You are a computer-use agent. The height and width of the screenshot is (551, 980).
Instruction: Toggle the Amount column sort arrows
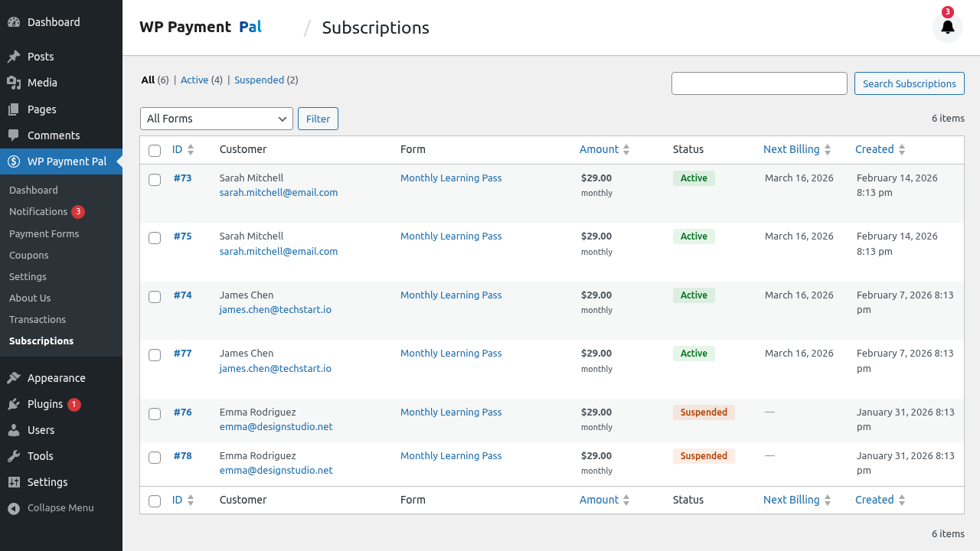pos(626,149)
